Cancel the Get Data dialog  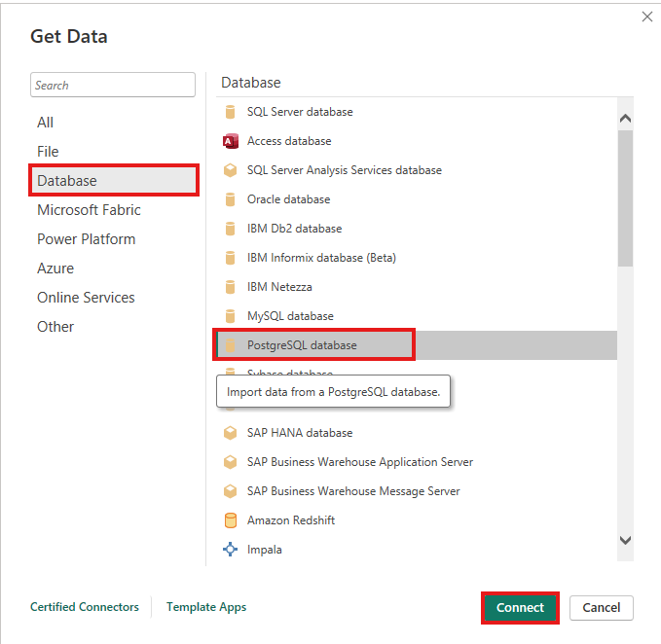602,608
